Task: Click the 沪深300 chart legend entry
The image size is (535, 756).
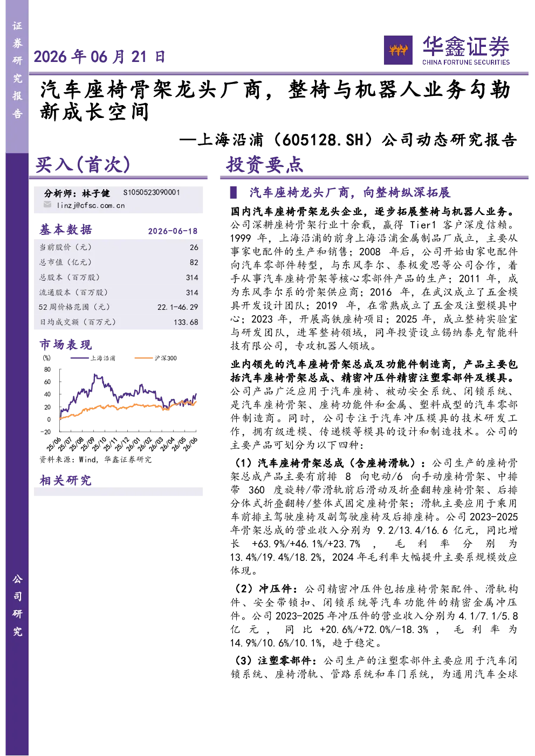Action: click(155, 358)
